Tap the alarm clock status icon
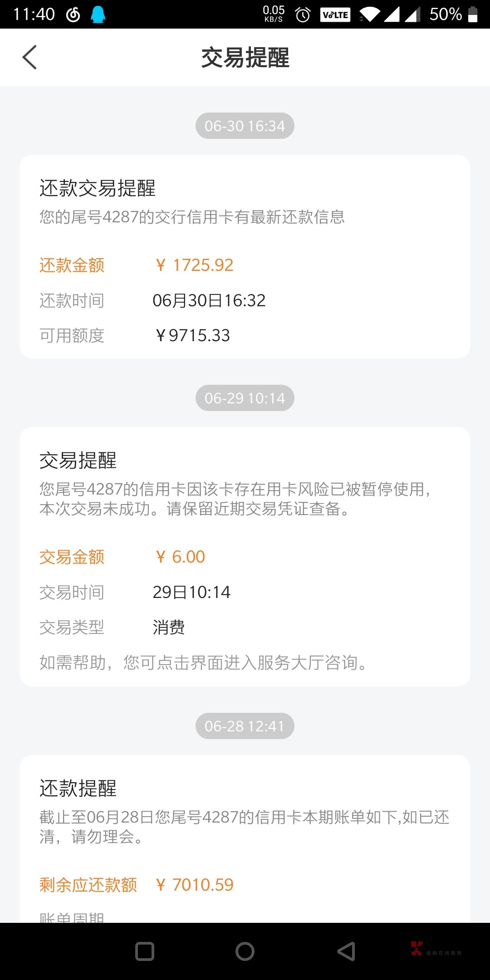 [303, 15]
